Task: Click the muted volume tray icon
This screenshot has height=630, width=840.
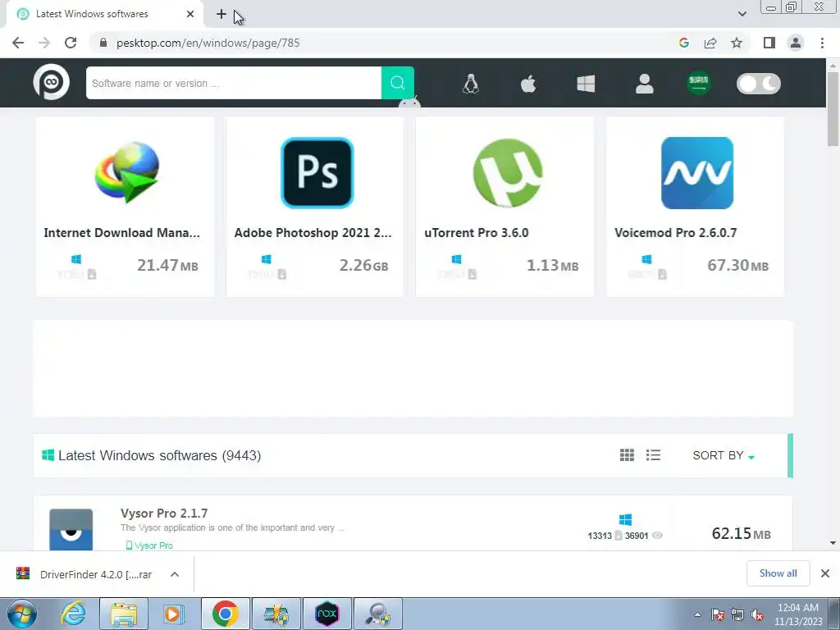Action: (757, 615)
